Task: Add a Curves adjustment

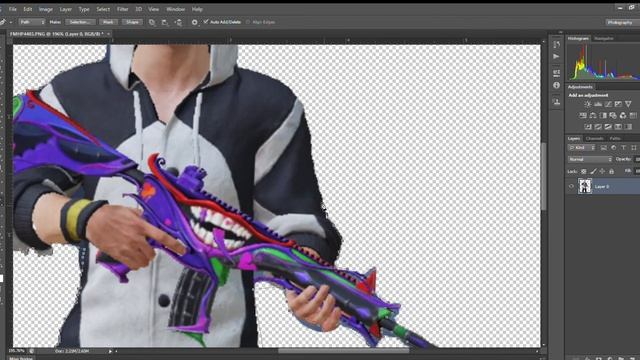Action: tap(608, 104)
